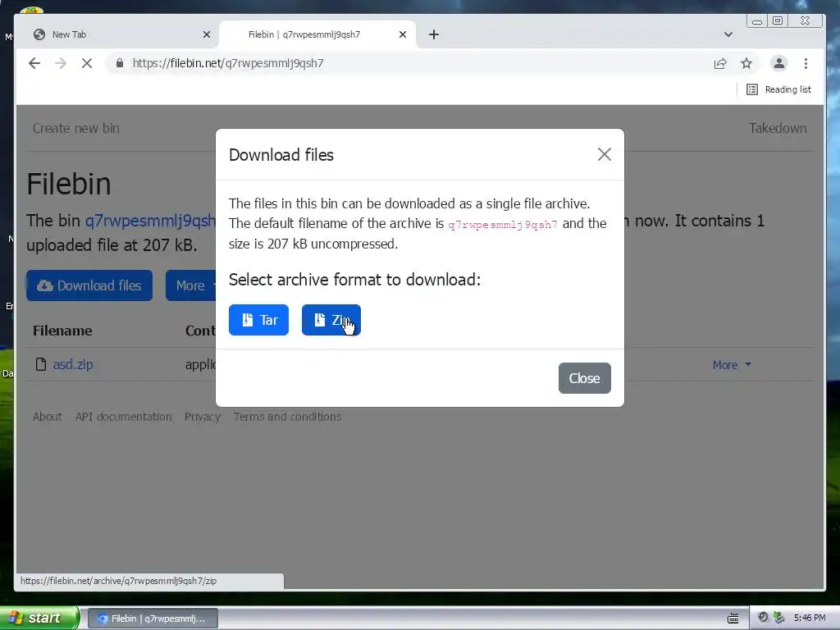Screen dimensions: 840x630
Task: Close the New Tab tab
Action: [x=207, y=34]
